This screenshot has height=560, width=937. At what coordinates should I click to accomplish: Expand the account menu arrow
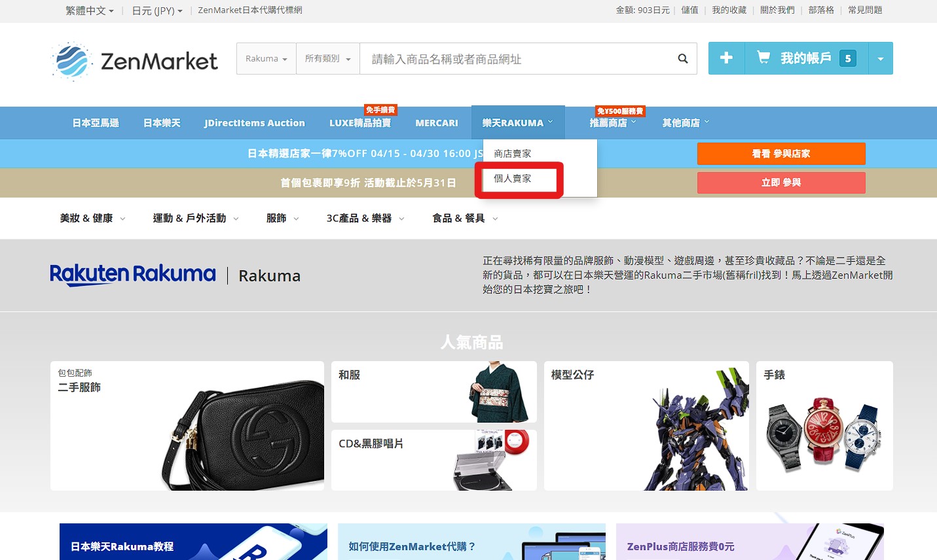pyautogui.click(x=880, y=59)
